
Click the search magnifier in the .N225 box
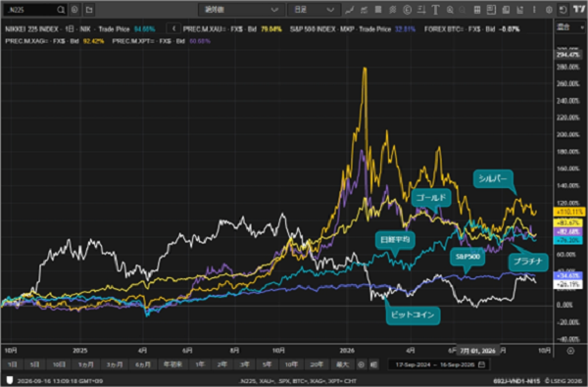[x=61, y=10]
